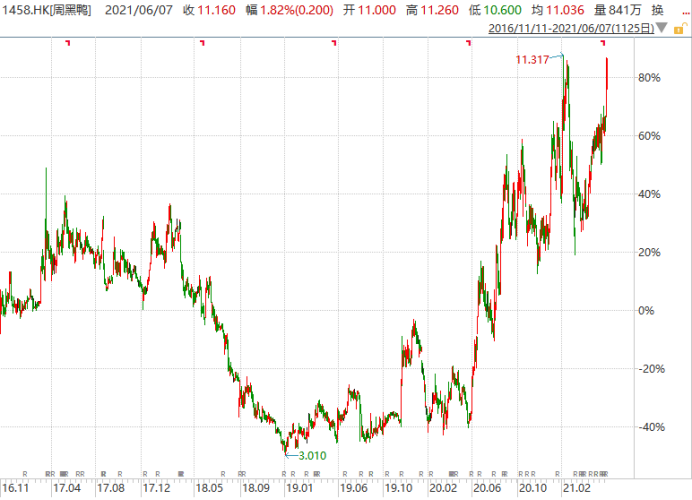Click the 18.05 date on the time axis
Screen dimensions: 692x500
tap(209, 488)
